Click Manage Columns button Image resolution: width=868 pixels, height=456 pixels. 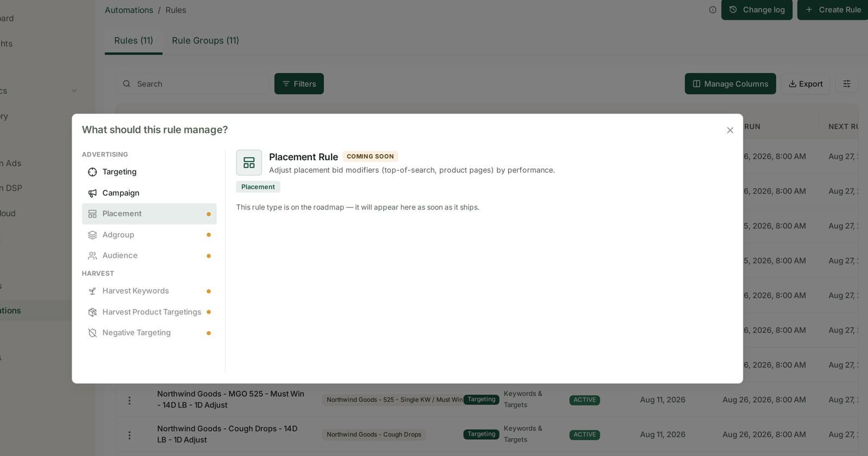coord(730,84)
